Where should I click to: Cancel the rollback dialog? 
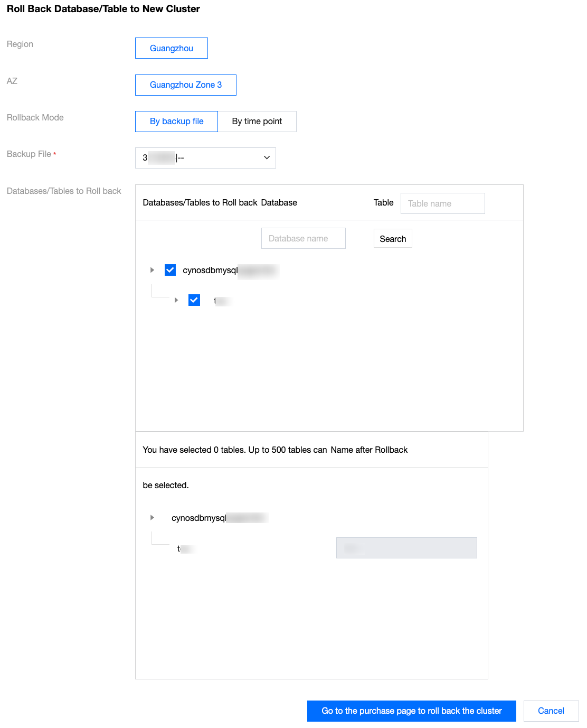pyautogui.click(x=551, y=711)
